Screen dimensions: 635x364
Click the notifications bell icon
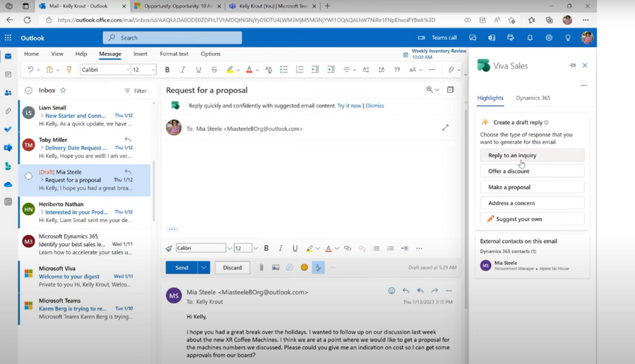(530, 38)
